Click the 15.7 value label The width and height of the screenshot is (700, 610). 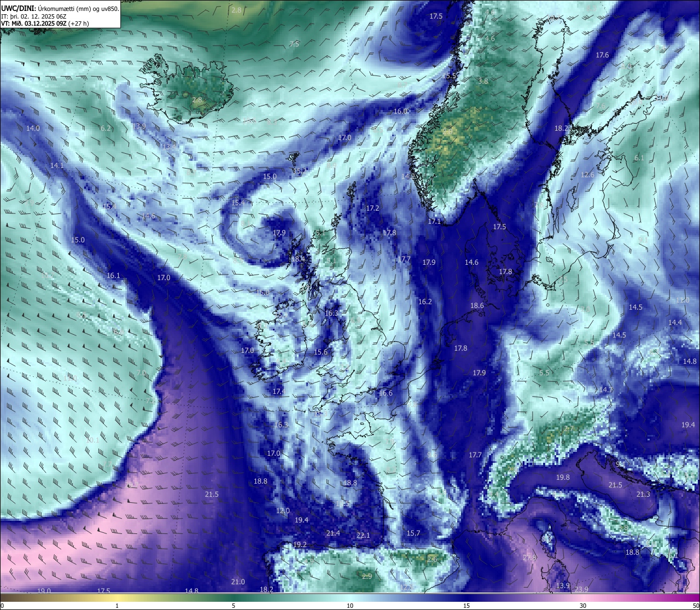[x=413, y=533]
